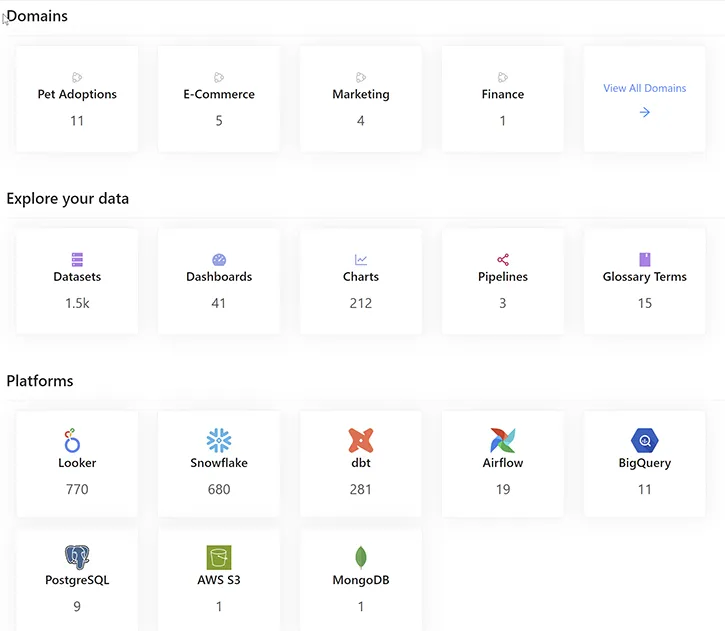
Task: Click the PostgreSQL count 9
Action: [77, 606]
